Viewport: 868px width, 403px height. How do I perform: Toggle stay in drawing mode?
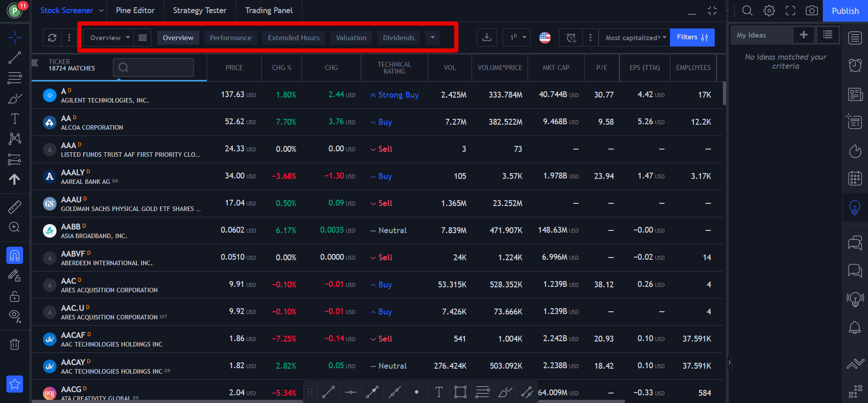coord(14,275)
